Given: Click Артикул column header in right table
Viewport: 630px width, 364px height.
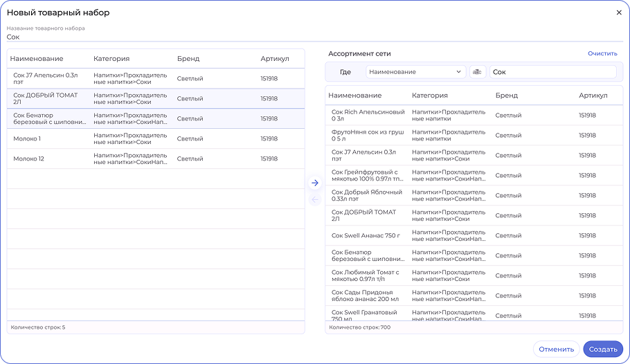Looking at the screenshot, I should (593, 95).
